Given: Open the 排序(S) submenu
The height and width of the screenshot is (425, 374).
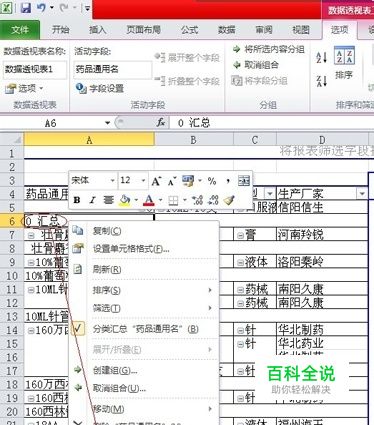Looking at the screenshot, I should click(145, 290).
